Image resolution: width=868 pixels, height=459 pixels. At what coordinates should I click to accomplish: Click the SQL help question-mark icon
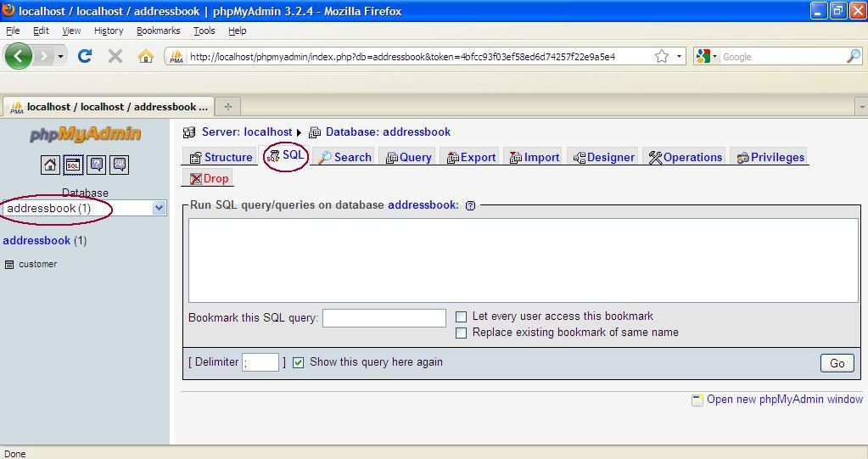[x=471, y=205]
